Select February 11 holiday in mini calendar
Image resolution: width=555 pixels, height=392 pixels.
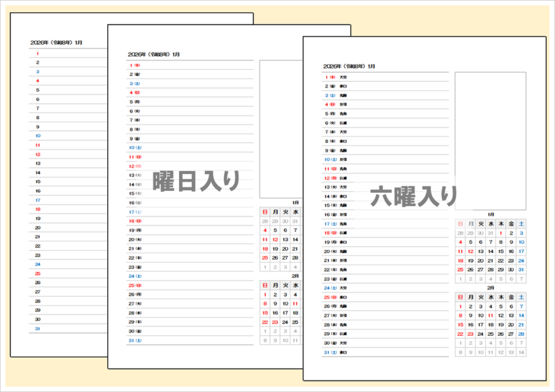(x=491, y=315)
